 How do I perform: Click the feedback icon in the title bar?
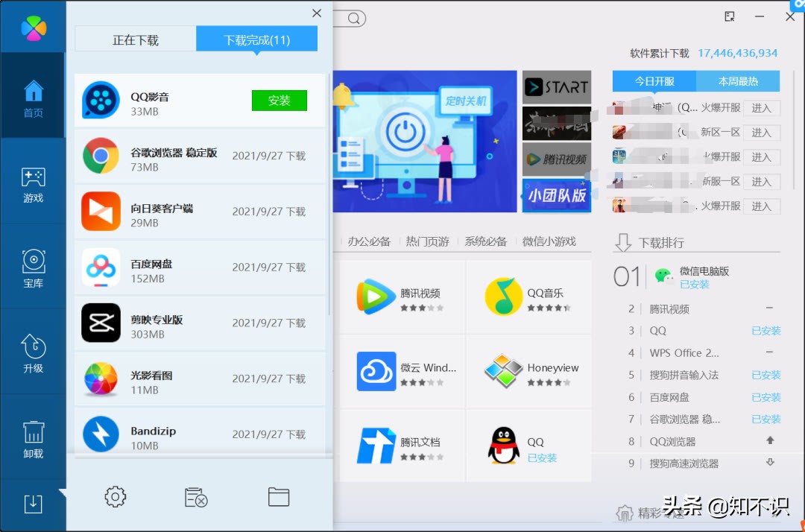tap(729, 16)
